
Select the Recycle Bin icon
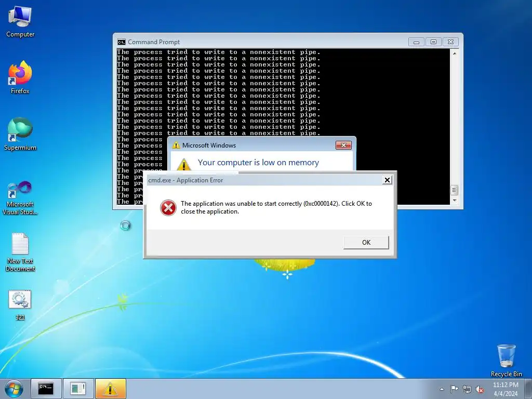coord(506,361)
